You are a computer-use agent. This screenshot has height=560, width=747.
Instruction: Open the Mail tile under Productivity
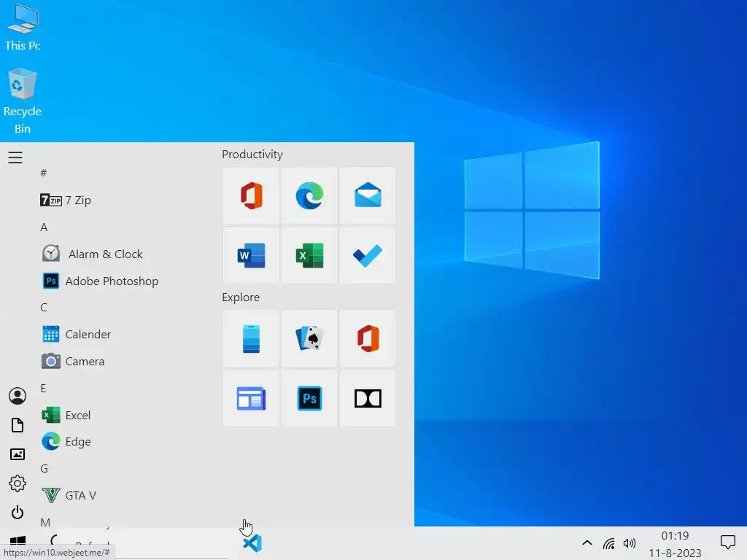point(368,195)
